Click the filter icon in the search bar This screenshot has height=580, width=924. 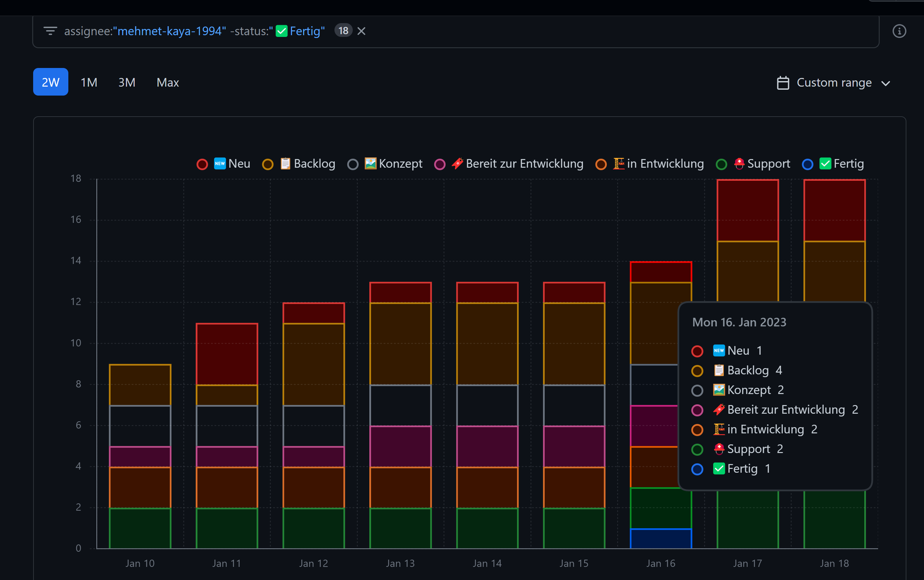[50, 31]
